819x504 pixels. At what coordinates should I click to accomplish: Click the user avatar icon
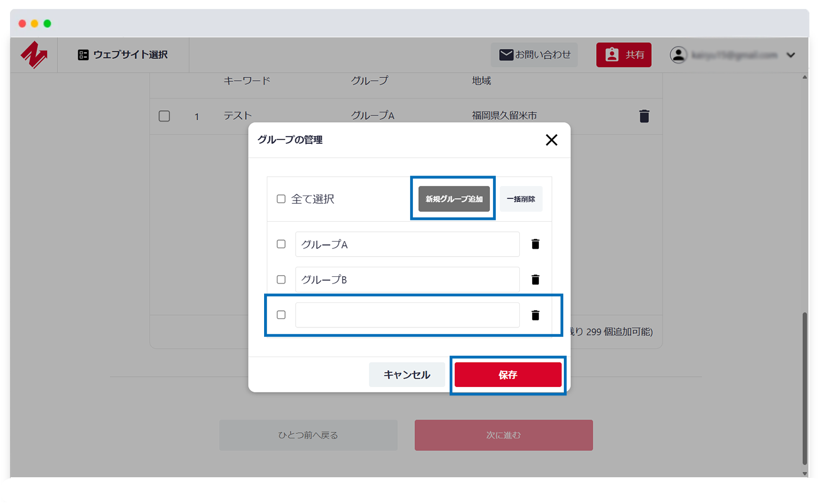[679, 55]
